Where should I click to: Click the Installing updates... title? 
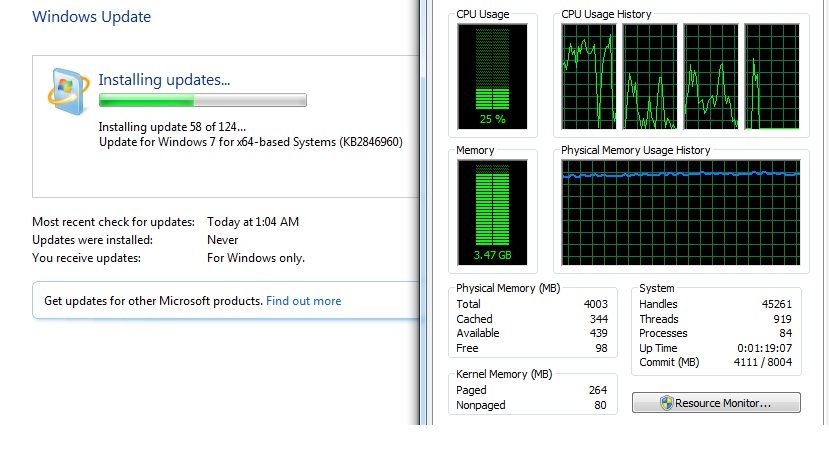164,80
